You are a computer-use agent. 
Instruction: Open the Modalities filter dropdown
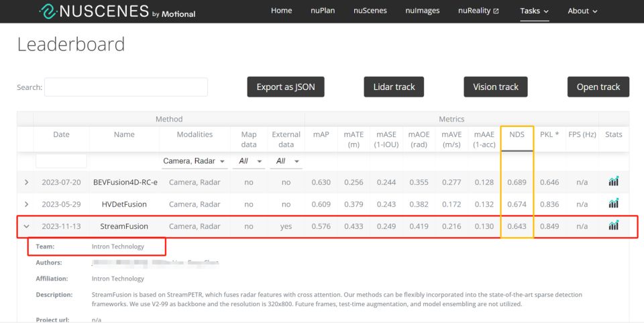tap(195, 161)
